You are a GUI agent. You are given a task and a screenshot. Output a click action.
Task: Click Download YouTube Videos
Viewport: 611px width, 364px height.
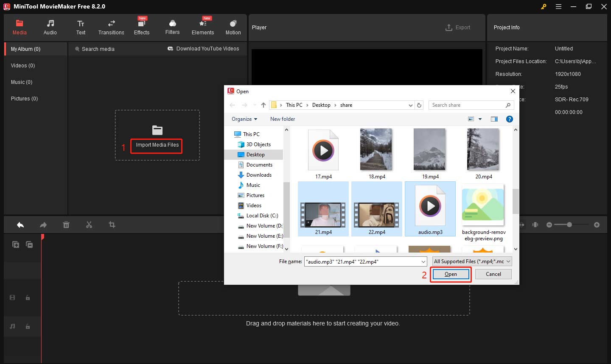coord(204,49)
